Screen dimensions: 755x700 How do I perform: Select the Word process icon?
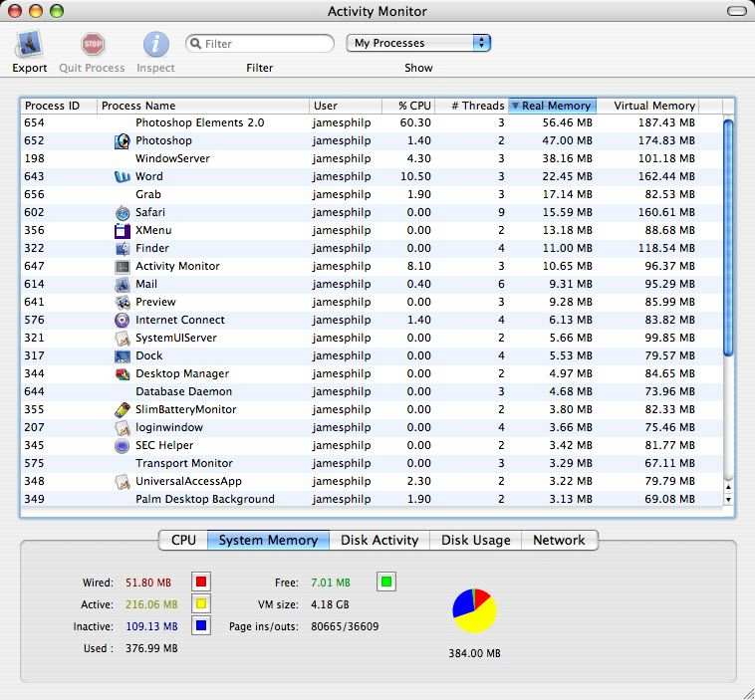[x=123, y=176]
